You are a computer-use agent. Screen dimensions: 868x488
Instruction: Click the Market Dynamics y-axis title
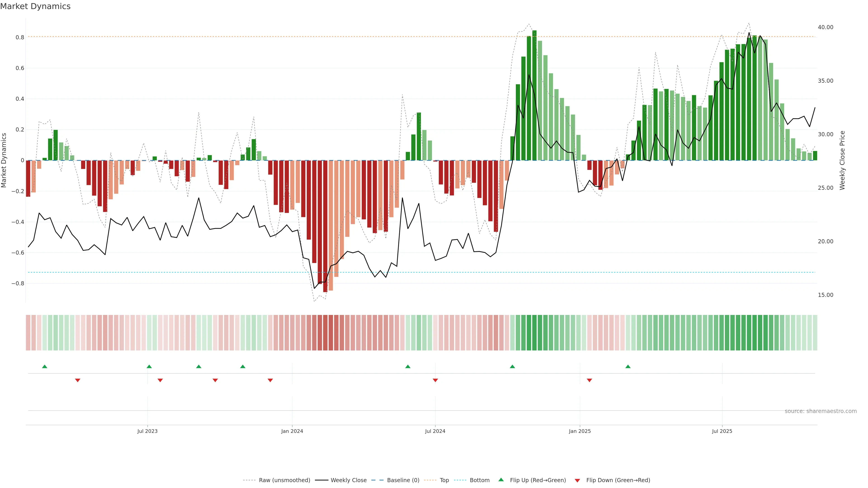click(4, 160)
